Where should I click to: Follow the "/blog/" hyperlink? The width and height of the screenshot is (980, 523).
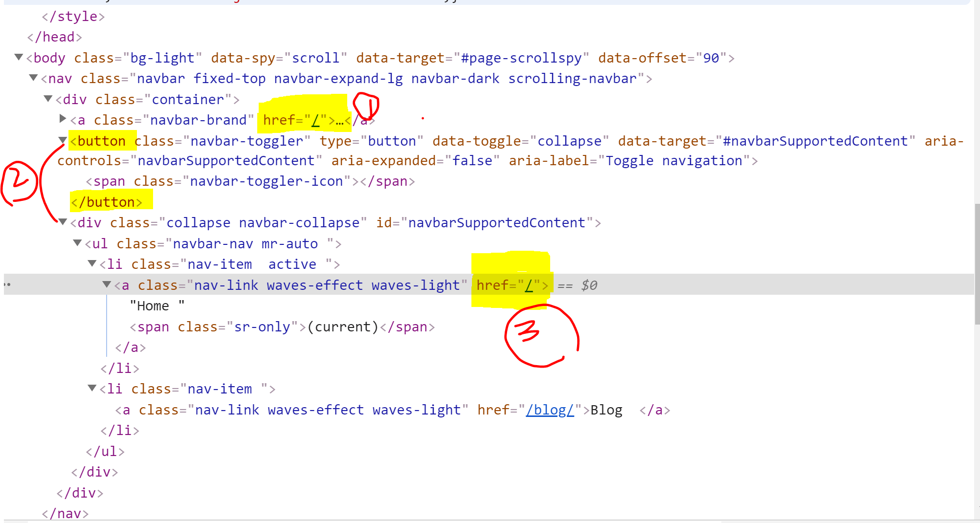(x=550, y=410)
